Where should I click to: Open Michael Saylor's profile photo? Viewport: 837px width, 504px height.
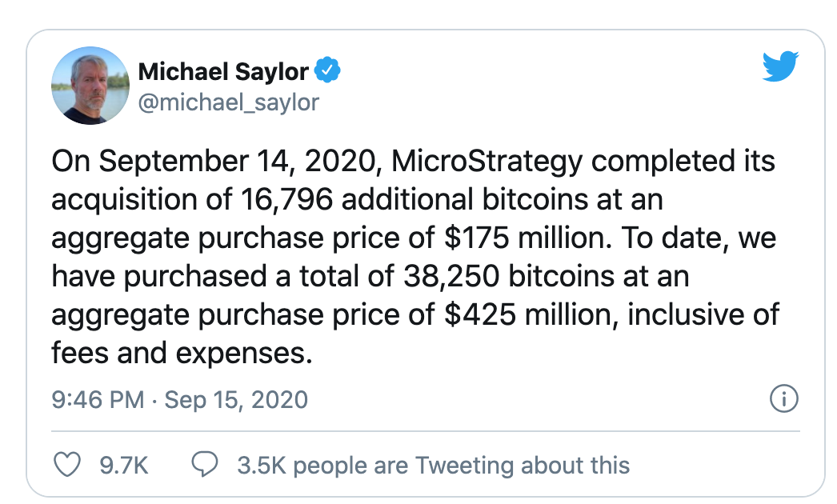[x=90, y=86]
